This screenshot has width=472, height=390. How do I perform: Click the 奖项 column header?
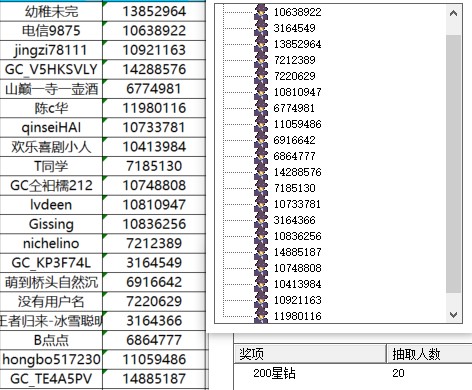(x=310, y=354)
